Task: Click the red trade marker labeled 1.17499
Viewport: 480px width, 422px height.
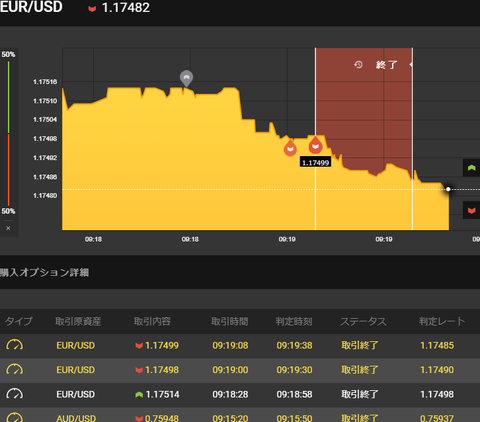Action: (x=315, y=145)
